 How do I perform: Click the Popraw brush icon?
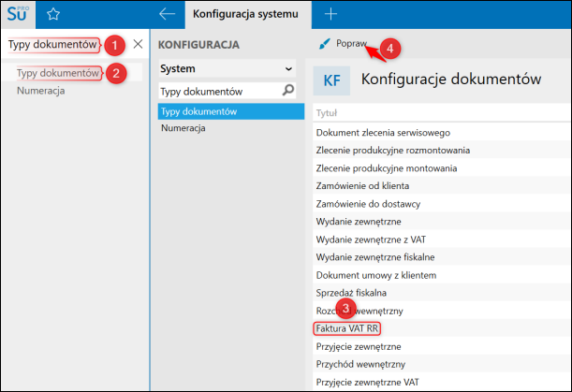324,44
